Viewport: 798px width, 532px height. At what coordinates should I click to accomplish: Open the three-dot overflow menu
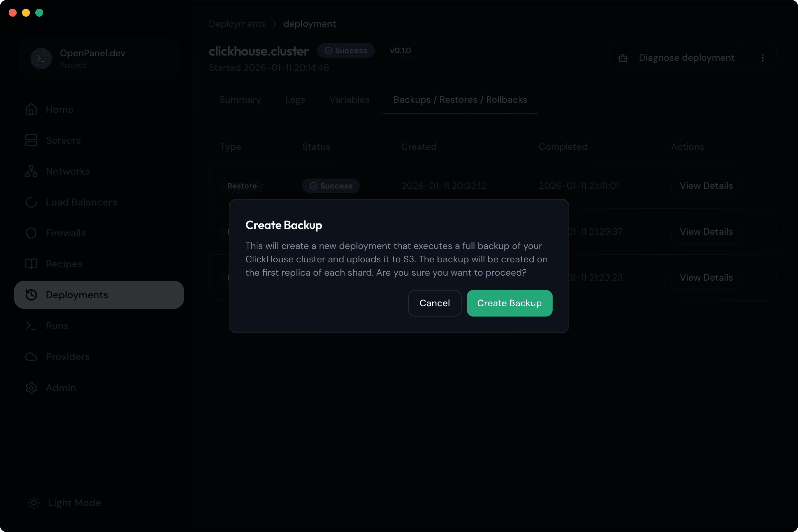763,57
